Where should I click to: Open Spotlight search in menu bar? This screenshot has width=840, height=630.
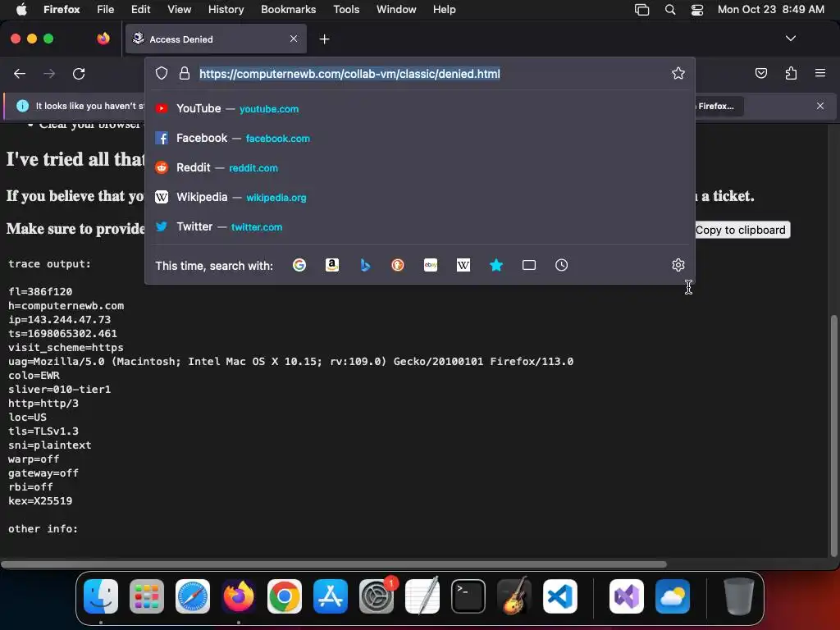(x=669, y=9)
